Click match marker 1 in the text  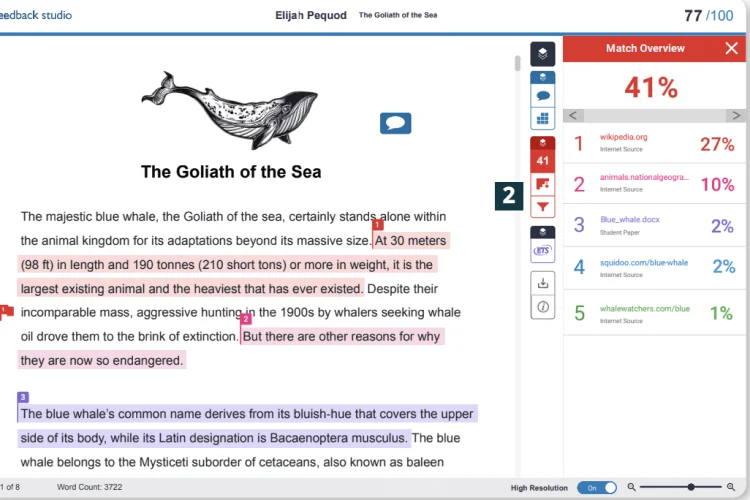click(377, 224)
